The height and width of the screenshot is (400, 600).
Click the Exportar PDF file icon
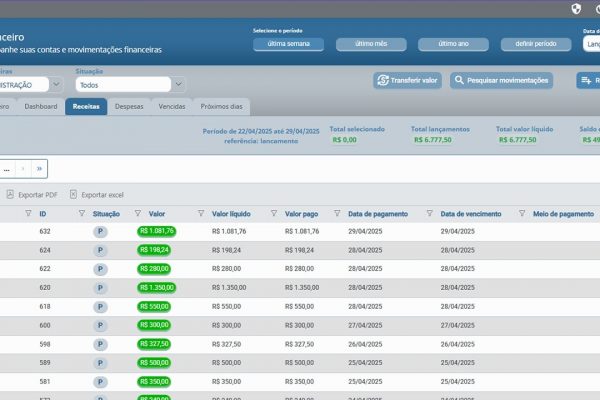[x=10, y=194]
